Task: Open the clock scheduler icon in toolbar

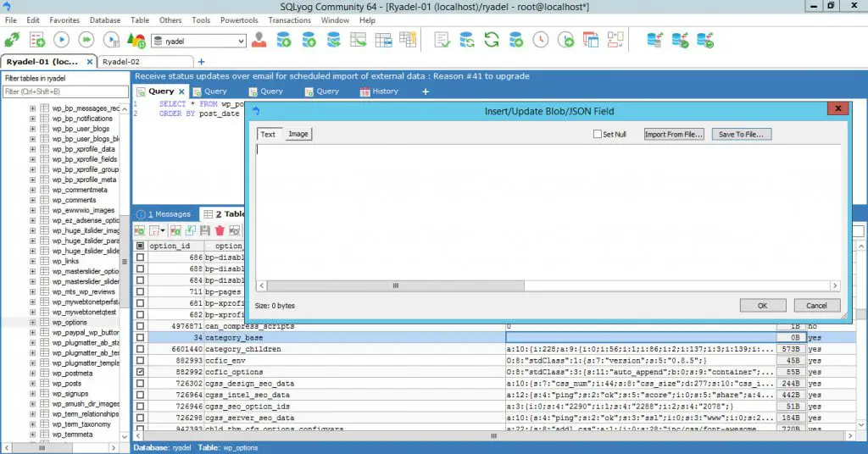Action: [x=542, y=40]
